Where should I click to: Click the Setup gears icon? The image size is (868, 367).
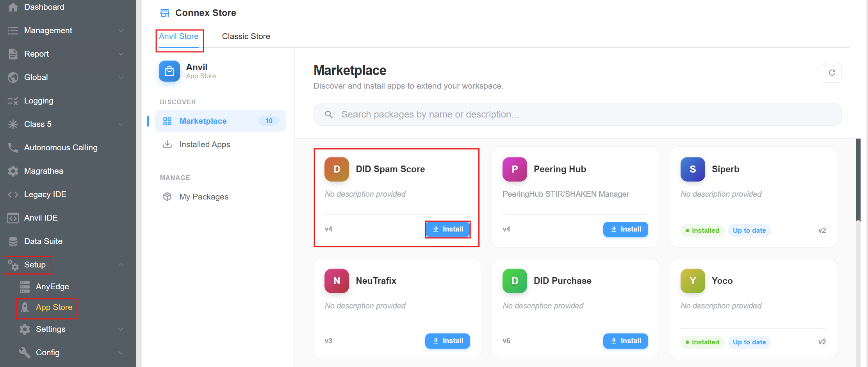point(13,265)
